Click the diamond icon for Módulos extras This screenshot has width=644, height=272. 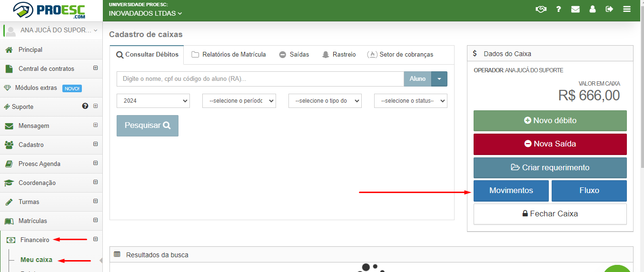(7, 88)
